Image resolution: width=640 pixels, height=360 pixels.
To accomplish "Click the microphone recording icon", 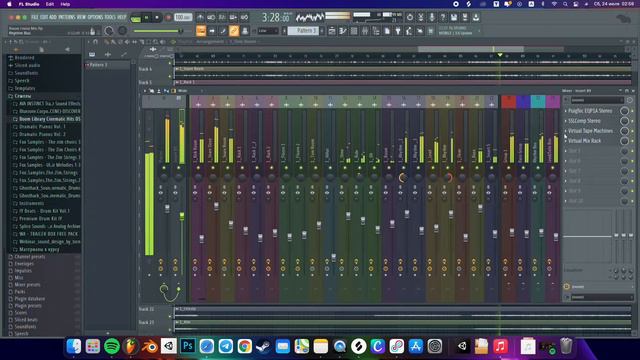I will coord(432,18).
